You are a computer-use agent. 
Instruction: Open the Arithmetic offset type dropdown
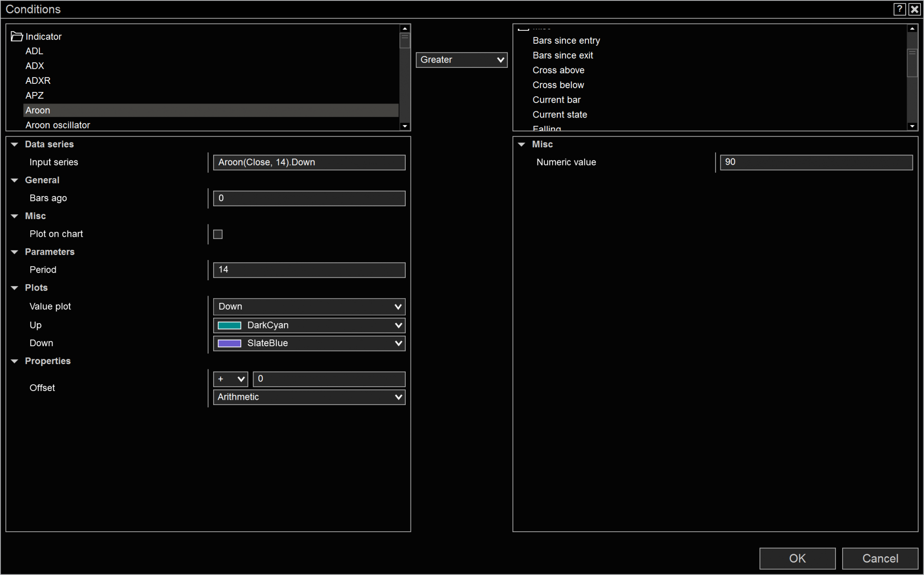[x=309, y=397]
